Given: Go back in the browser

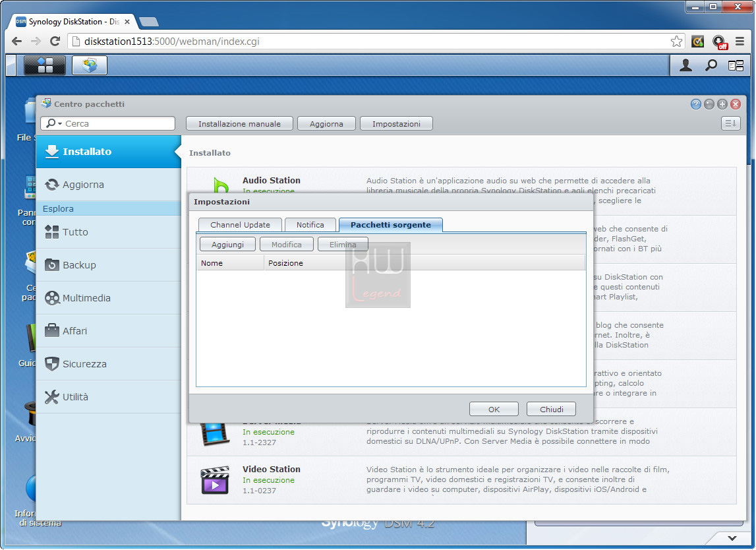Looking at the screenshot, I should [x=17, y=42].
